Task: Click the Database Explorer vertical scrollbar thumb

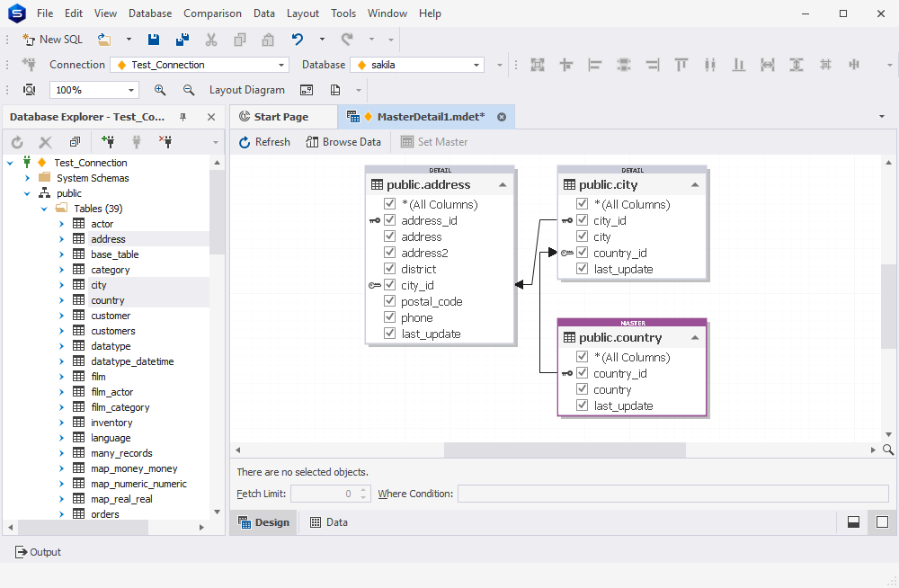Action: tap(217, 211)
